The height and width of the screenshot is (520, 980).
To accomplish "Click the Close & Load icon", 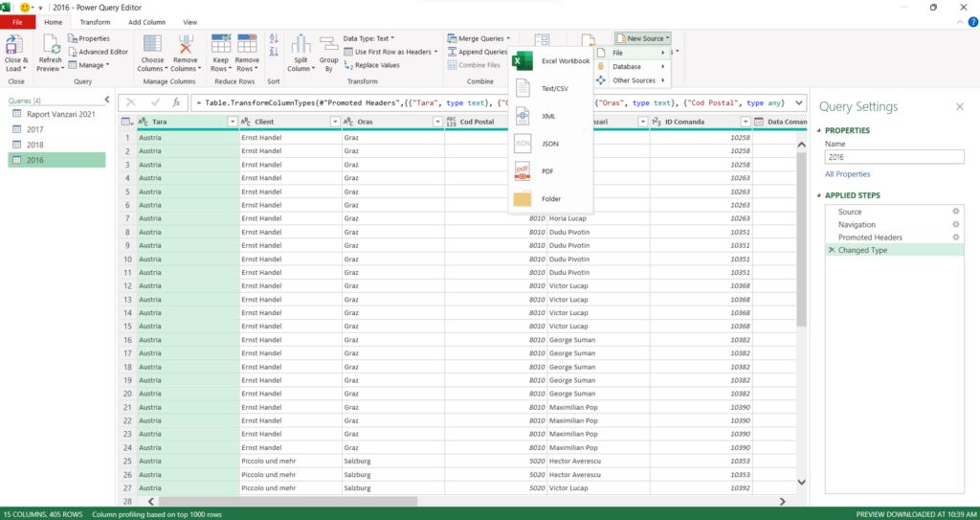I will (14, 46).
